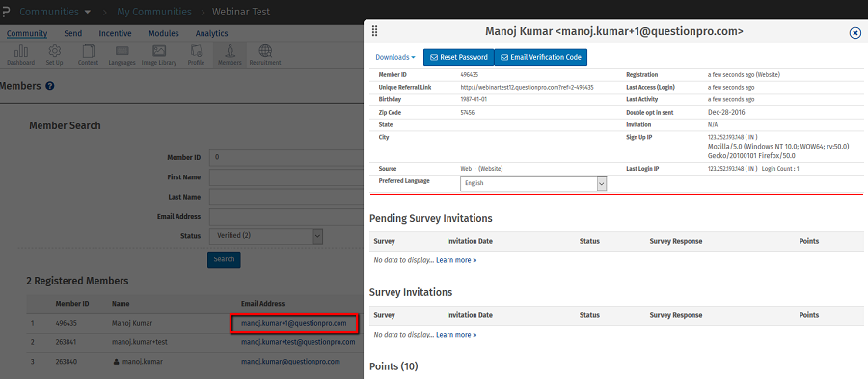Open the Set Up gear icon

point(54,55)
